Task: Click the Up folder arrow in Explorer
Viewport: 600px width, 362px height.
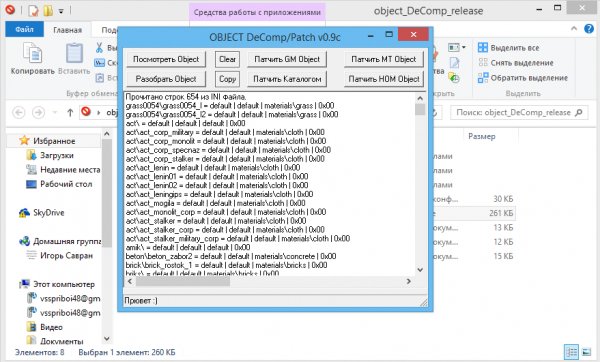Action: (70, 113)
